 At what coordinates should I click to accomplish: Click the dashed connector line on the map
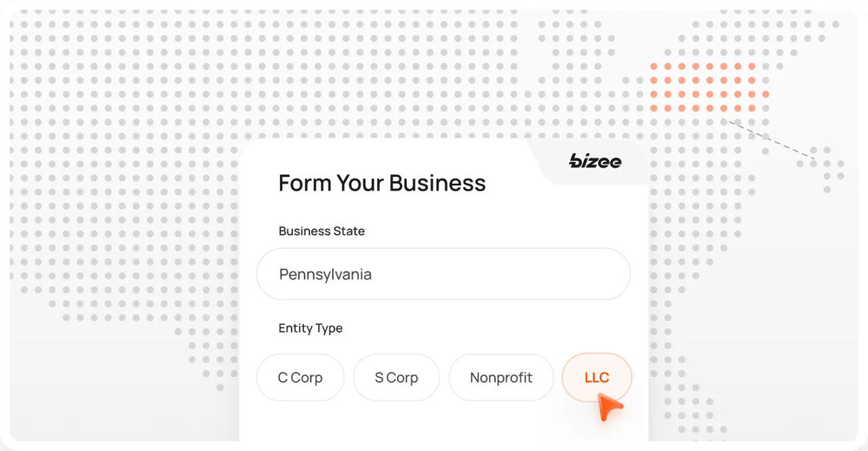click(770, 140)
